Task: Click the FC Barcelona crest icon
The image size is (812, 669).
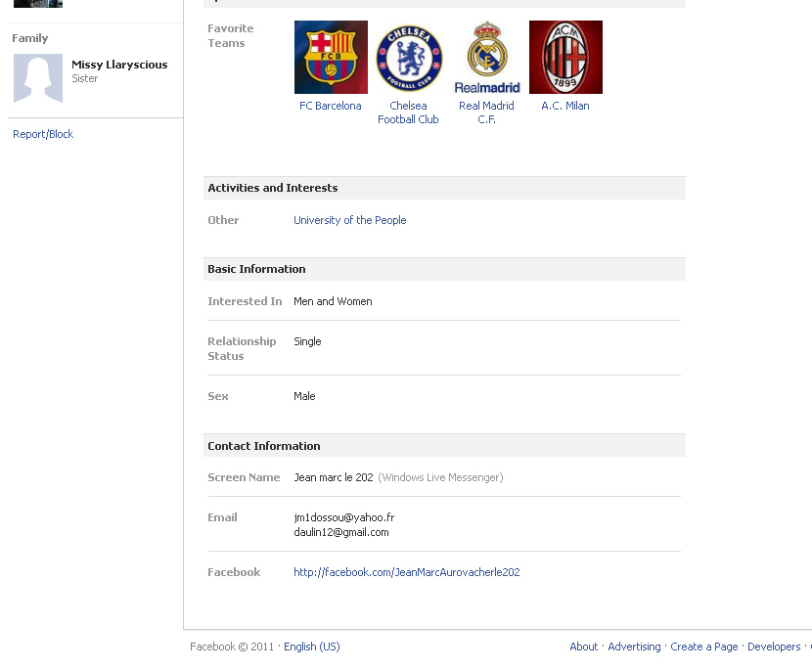Action: [x=331, y=57]
